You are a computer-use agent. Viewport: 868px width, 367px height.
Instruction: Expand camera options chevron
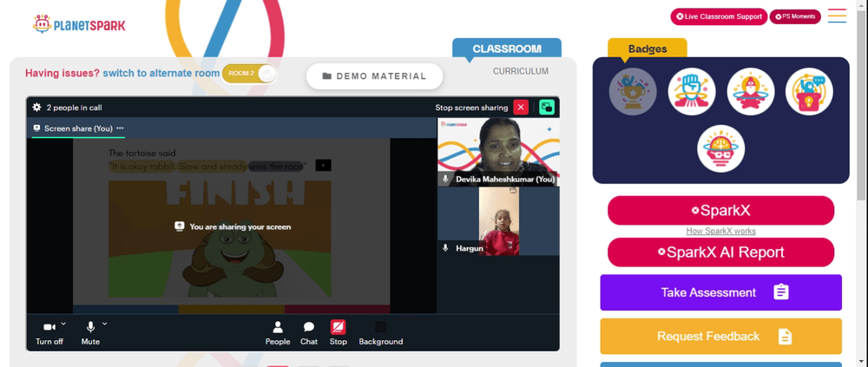pos(63,324)
